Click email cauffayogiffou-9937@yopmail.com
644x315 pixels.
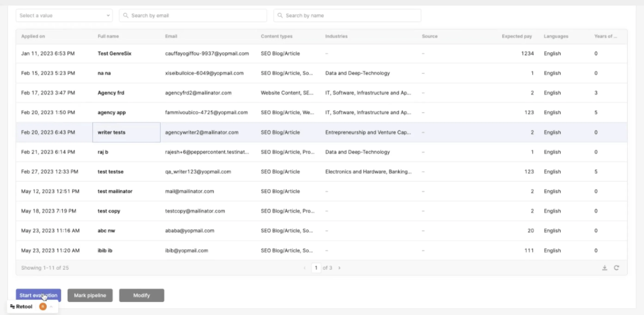click(x=207, y=53)
